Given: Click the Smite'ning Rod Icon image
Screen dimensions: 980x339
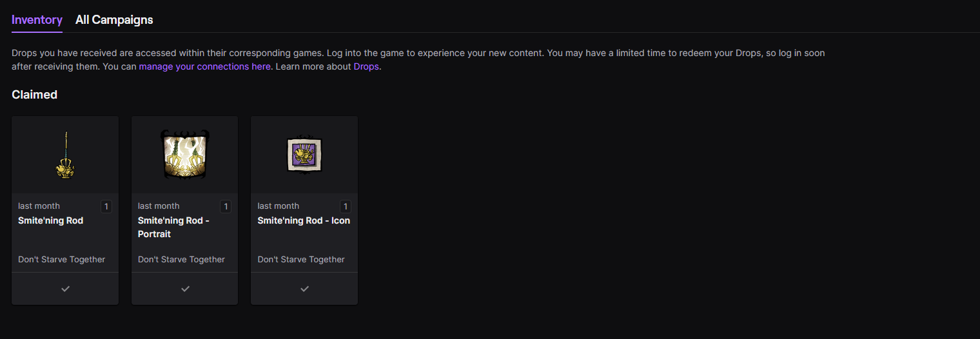Looking at the screenshot, I should coord(304,155).
